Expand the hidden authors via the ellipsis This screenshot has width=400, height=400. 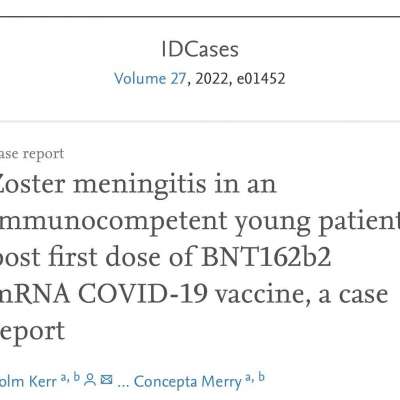pyautogui.click(x=123, y=383)
